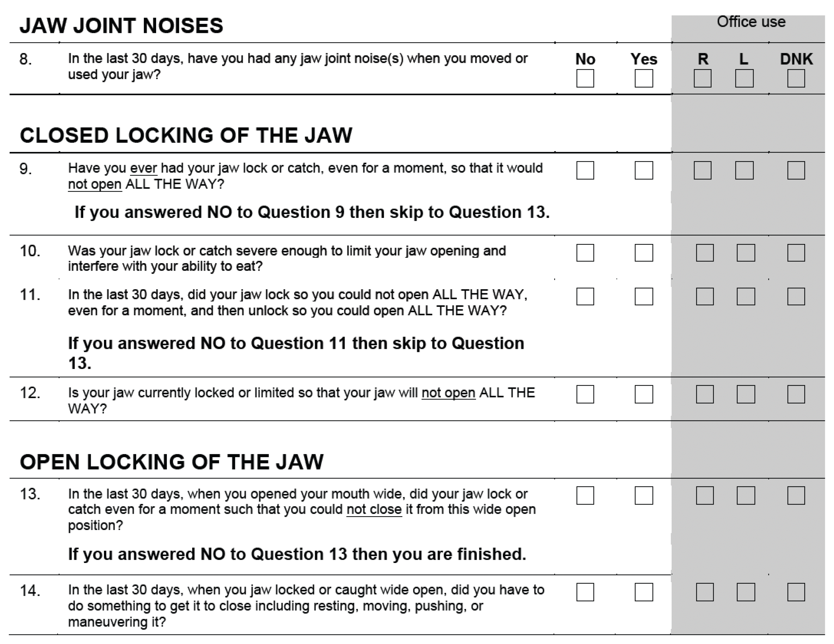Check No for question 11 last 30 days
Viewport: 834px width, 644px height.
585,297
